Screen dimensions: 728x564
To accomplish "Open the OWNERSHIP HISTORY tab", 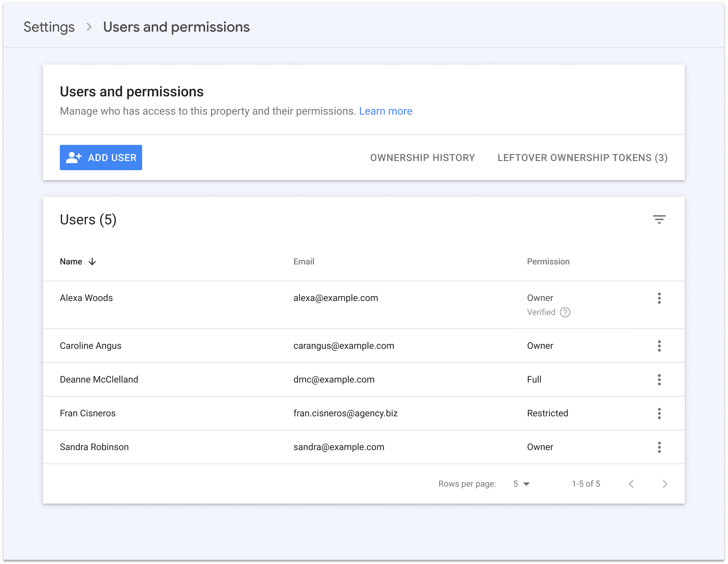I will (423, 158).
